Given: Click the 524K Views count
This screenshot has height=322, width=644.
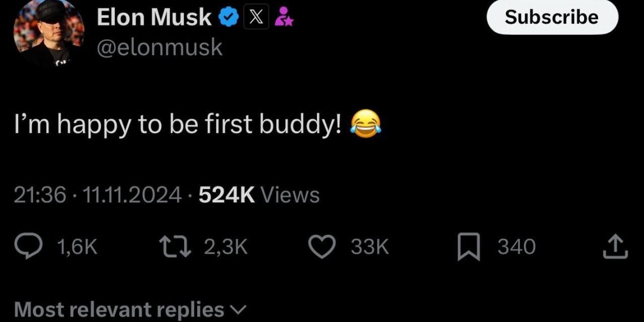Looking at the screenshot, I should [x=260, y=195].
